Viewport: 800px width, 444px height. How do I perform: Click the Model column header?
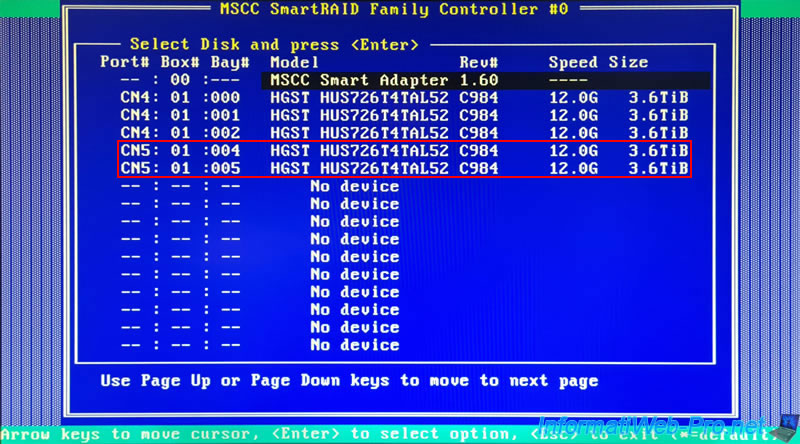294,62
